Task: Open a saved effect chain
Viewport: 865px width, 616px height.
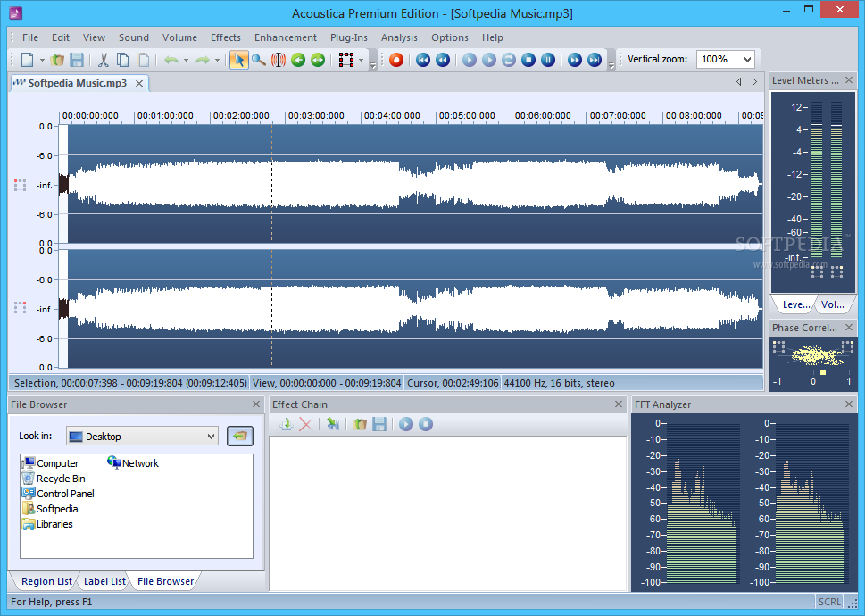Action: 360,424
